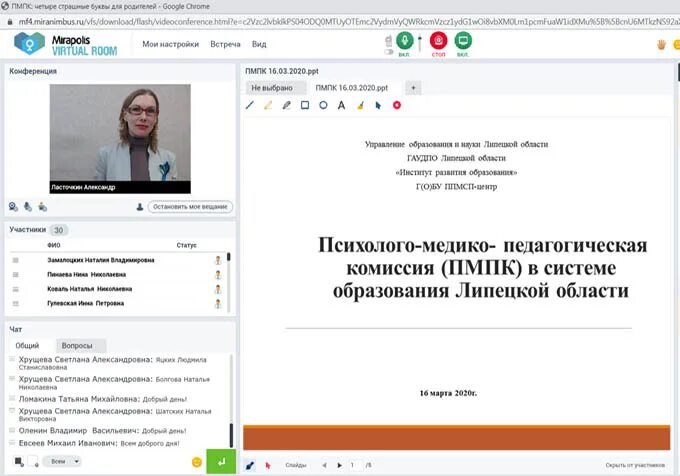Switch to ПМПК 16.03.2020.ppt tab
The height and width of the screenshot is (476, 680).
coord(352,88)
